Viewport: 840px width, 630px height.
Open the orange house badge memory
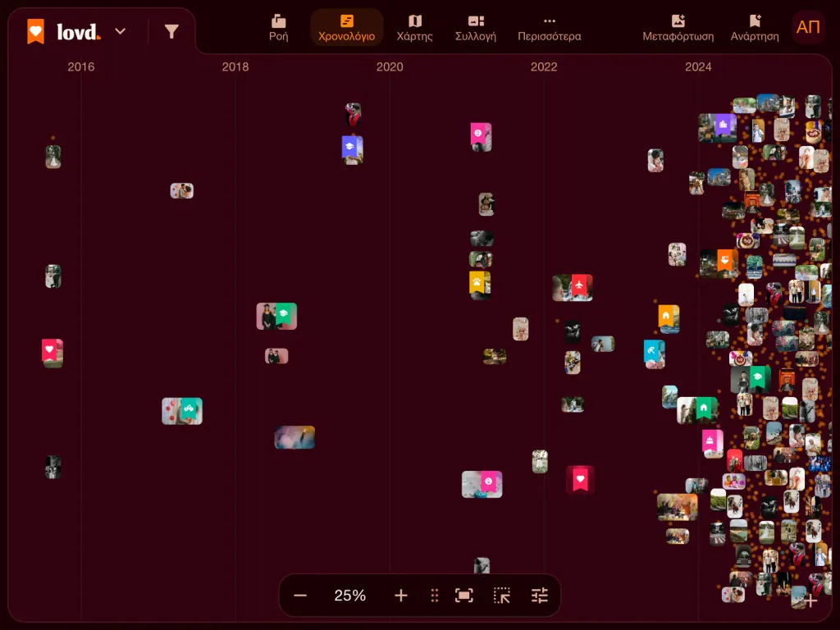(x=669, y=318)
